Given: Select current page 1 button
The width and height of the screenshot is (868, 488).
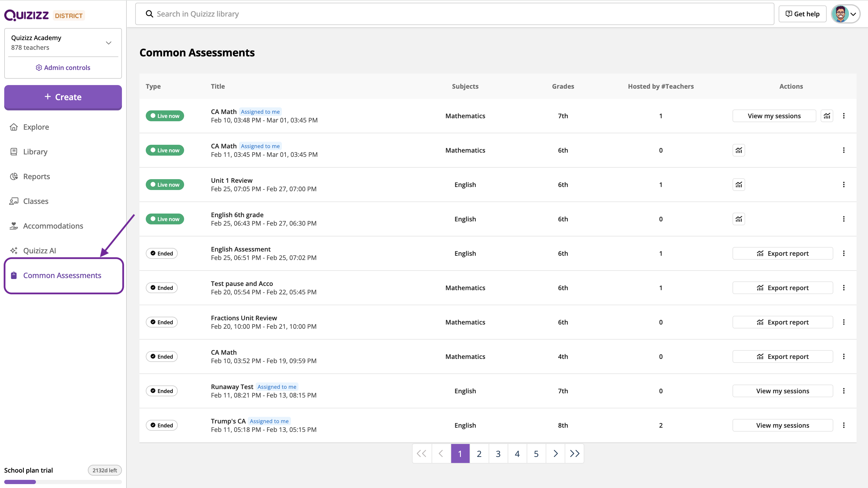Looking at the screenshot, I should pyautogui.click(x=460, y=454).
